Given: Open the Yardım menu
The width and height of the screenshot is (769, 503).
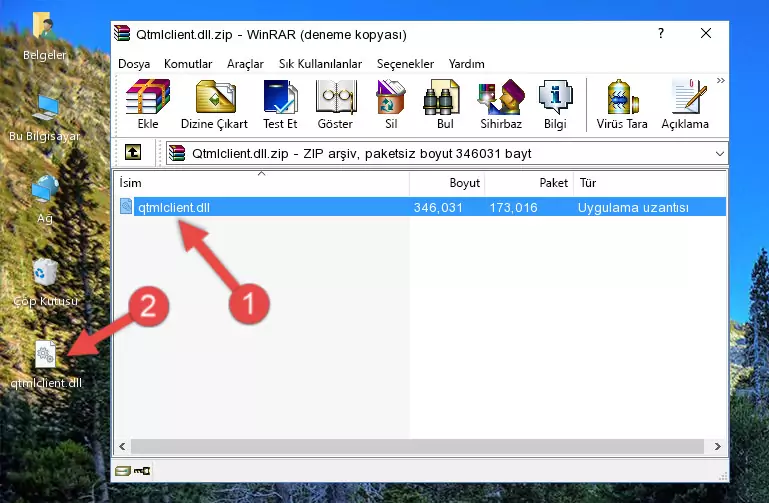Looking at the screenshot, I should point(466,64).
